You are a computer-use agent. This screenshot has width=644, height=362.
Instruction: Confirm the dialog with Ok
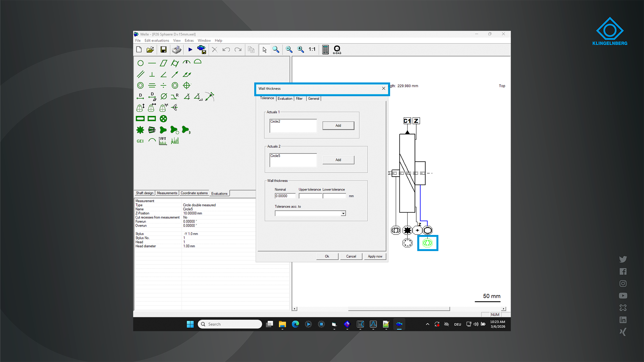click(x=327, y=256)
